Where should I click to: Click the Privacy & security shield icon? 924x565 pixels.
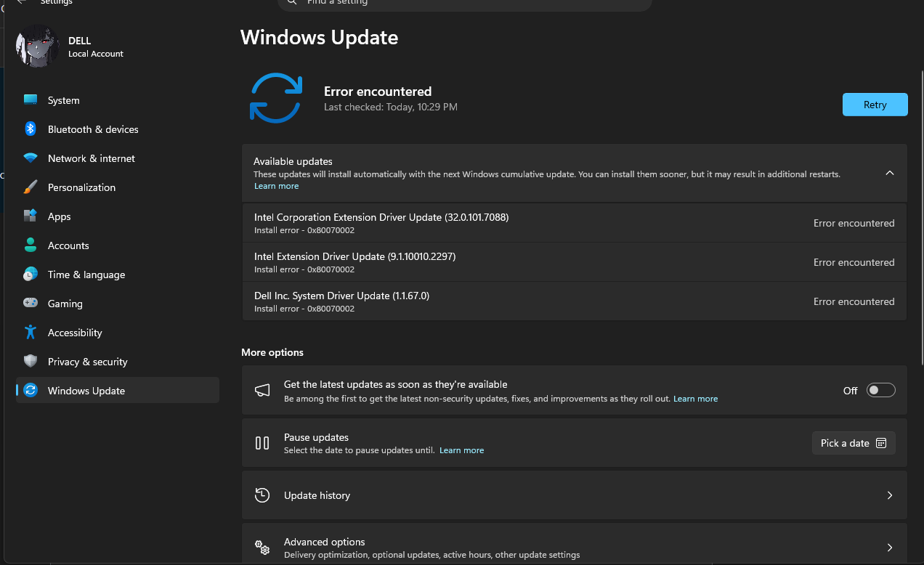pos(31,362)
